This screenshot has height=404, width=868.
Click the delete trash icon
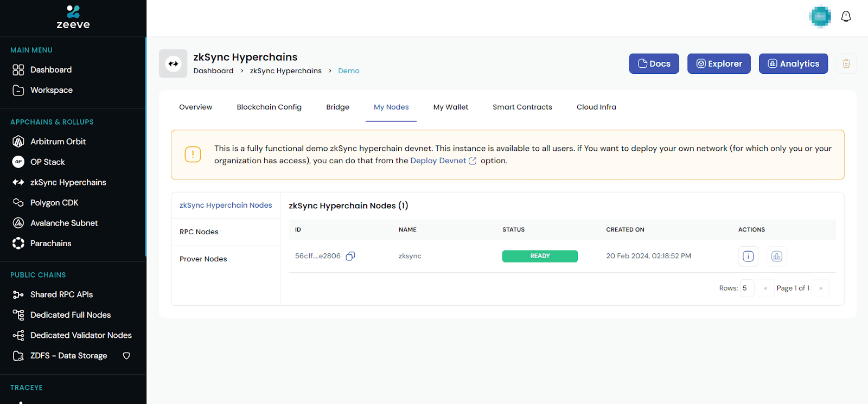point(846,63)
